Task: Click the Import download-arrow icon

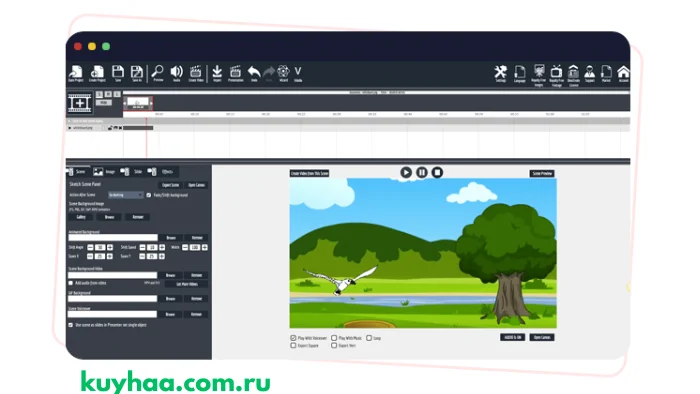Action: click(217, 74)
